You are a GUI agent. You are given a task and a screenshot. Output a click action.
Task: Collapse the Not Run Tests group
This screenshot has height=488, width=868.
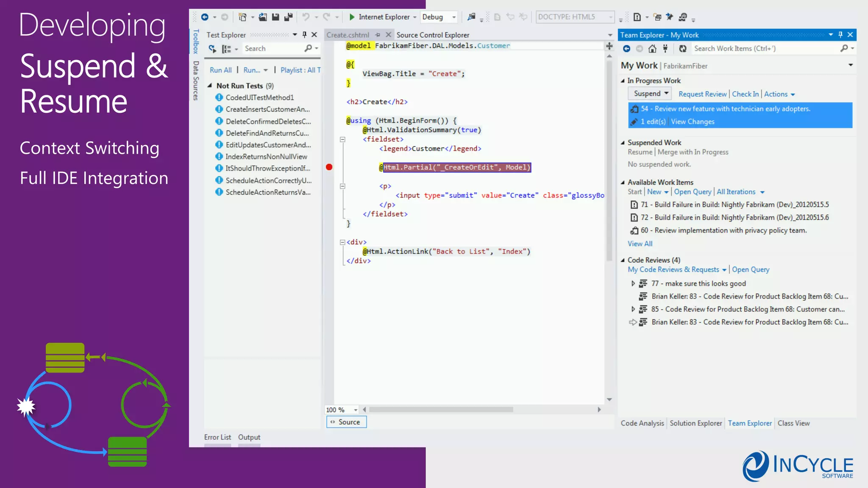(x=210, y=86)
